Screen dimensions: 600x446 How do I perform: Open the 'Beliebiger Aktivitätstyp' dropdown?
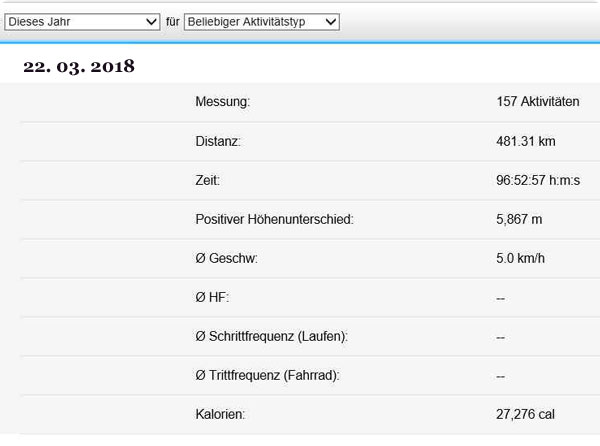point(262,22)
